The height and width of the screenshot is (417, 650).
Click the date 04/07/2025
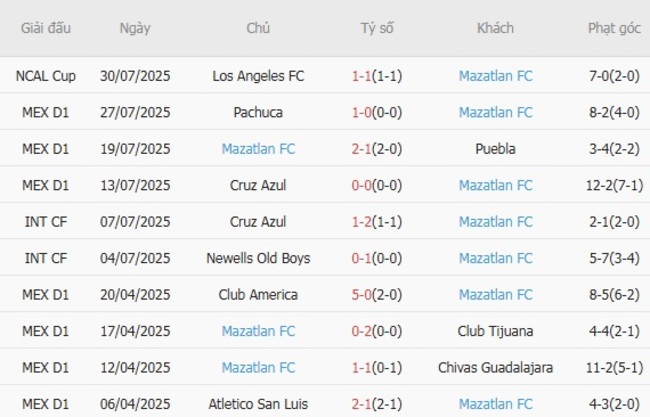click(x=135, y=258)
